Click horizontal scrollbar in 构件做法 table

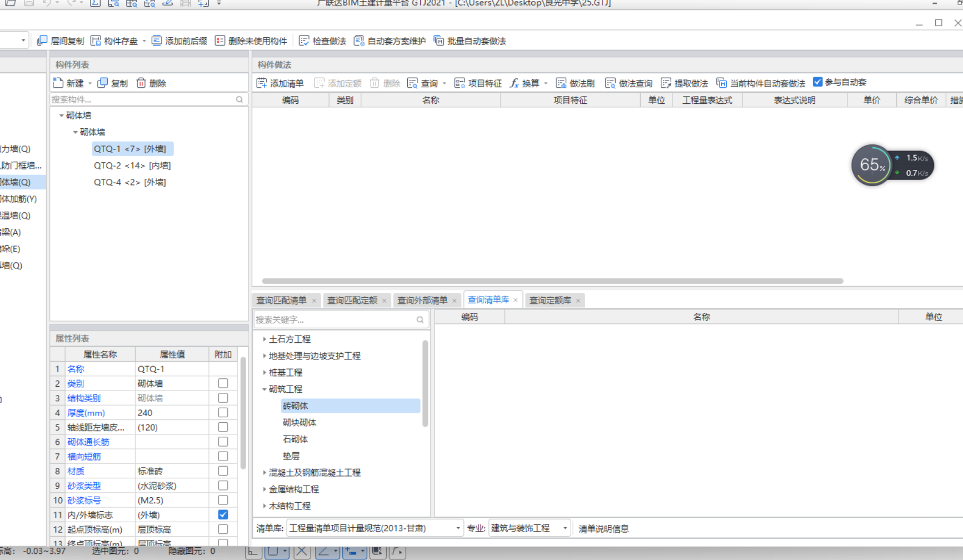[x=552, y=281]
